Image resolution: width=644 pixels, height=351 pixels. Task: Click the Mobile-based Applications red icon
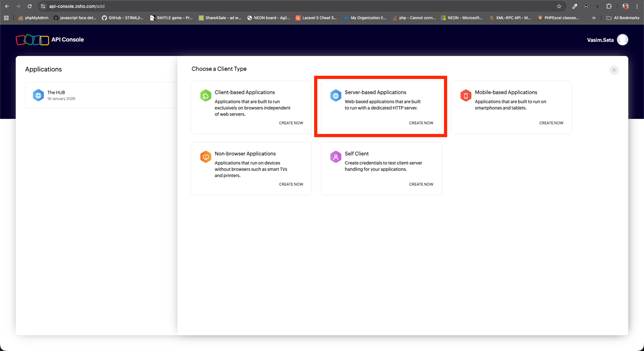(x=466, y=96)
